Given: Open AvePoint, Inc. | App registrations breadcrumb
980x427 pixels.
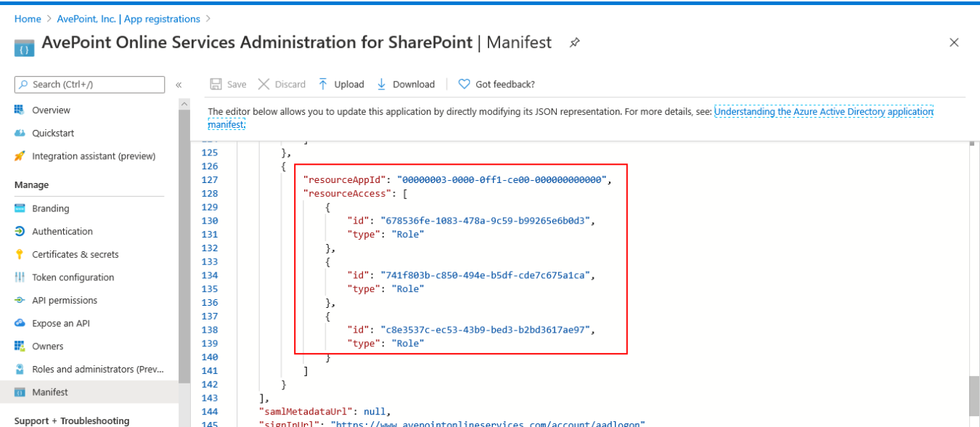Looking at the screenshot, I should 128,19.
